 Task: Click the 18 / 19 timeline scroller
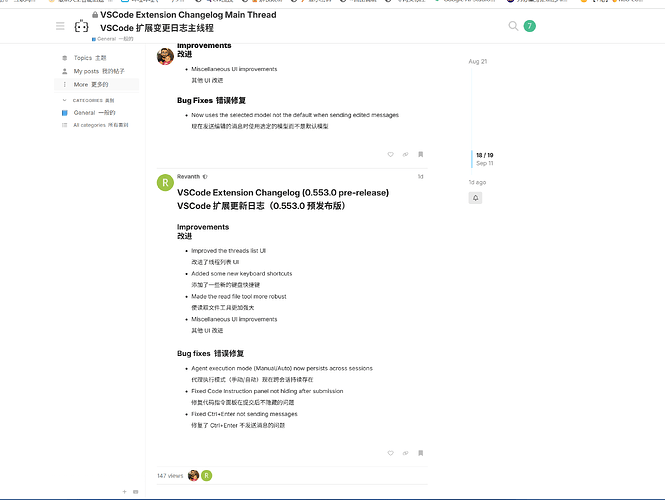[x=484, y=159]
